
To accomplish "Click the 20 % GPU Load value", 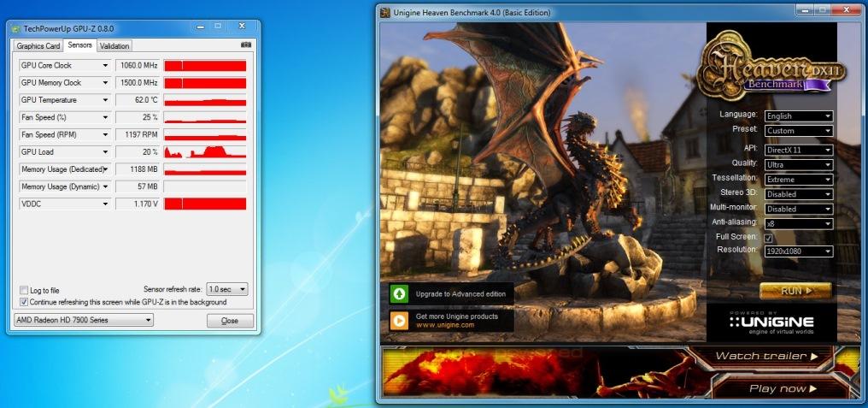I will [x=138, y=152].
